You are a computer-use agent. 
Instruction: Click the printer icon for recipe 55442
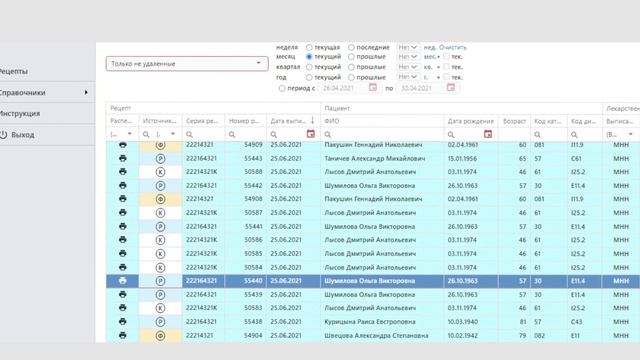pyautogui.click(x=122, y=185)
